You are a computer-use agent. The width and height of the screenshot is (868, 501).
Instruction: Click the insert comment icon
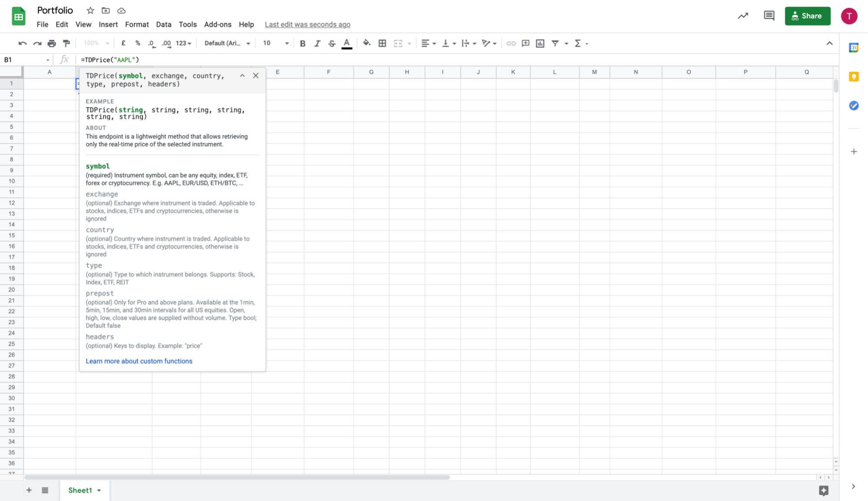pos(525,43)
